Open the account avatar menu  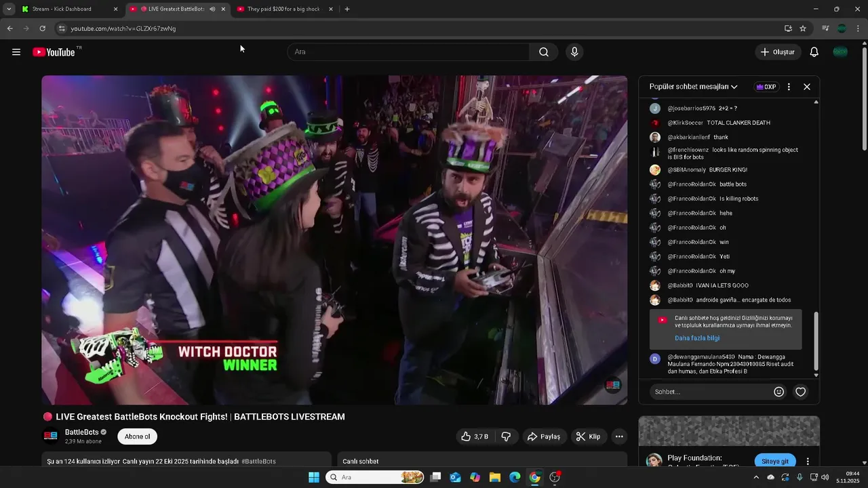[840, 52]
